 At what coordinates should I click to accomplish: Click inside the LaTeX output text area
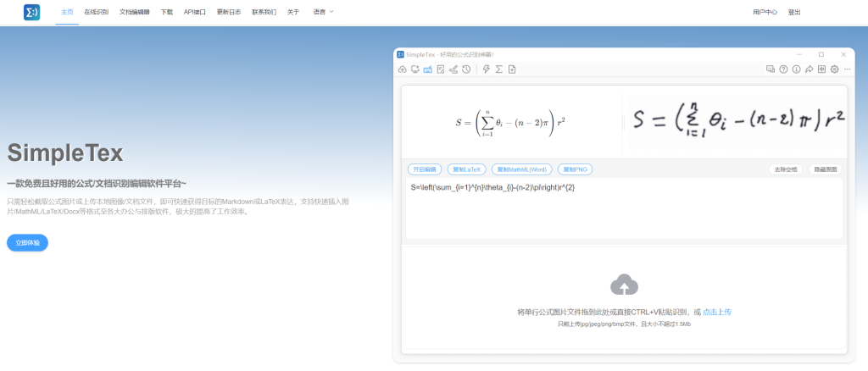[x=625, y=208]
